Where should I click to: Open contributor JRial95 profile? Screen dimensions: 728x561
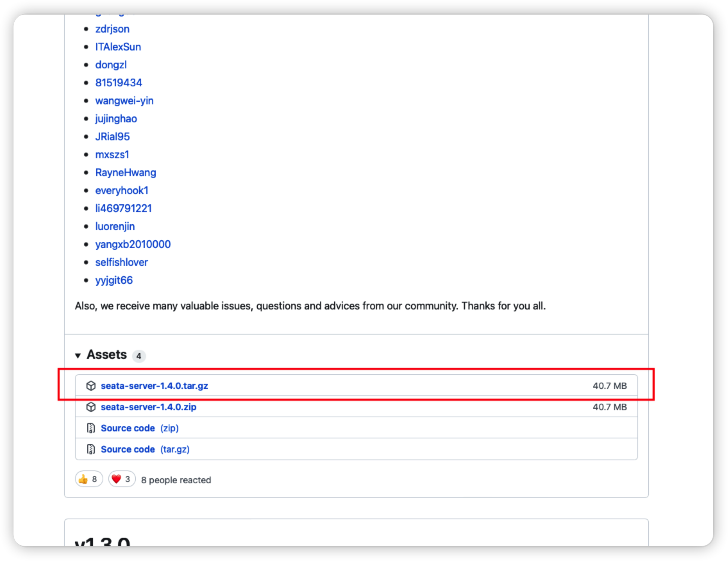[x=112, y=137]
